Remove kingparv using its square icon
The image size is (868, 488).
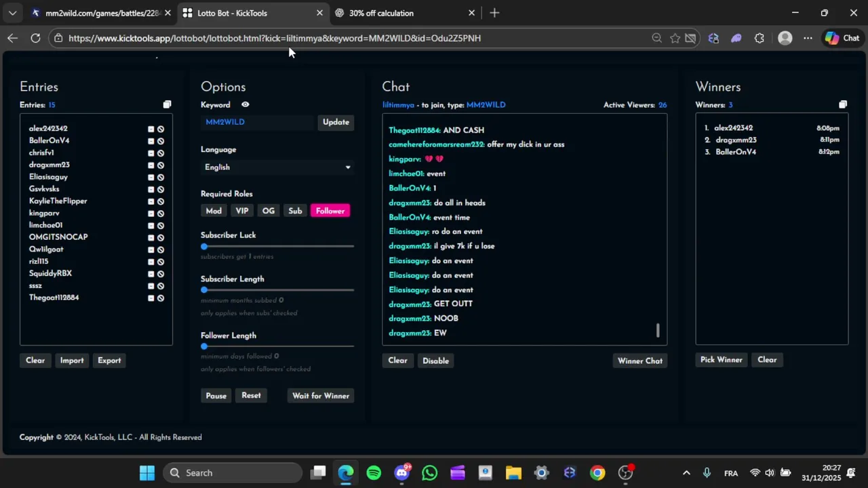click(151, 213)
